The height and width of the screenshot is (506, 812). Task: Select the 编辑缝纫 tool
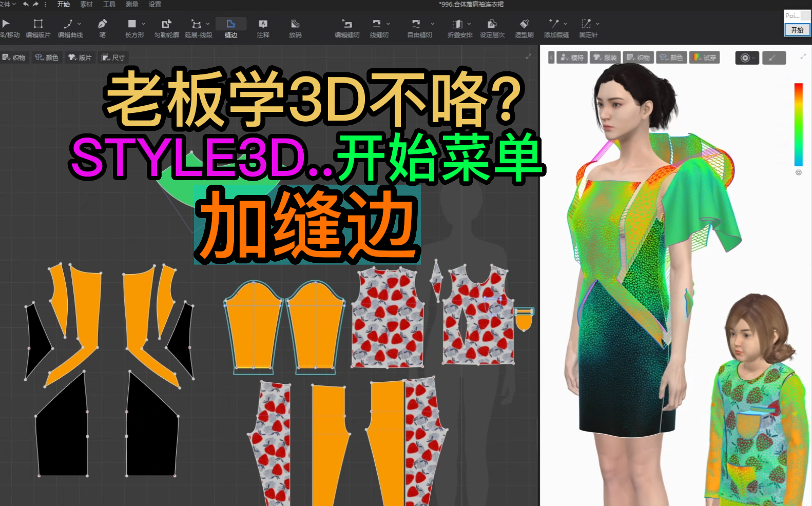(347, 28)
